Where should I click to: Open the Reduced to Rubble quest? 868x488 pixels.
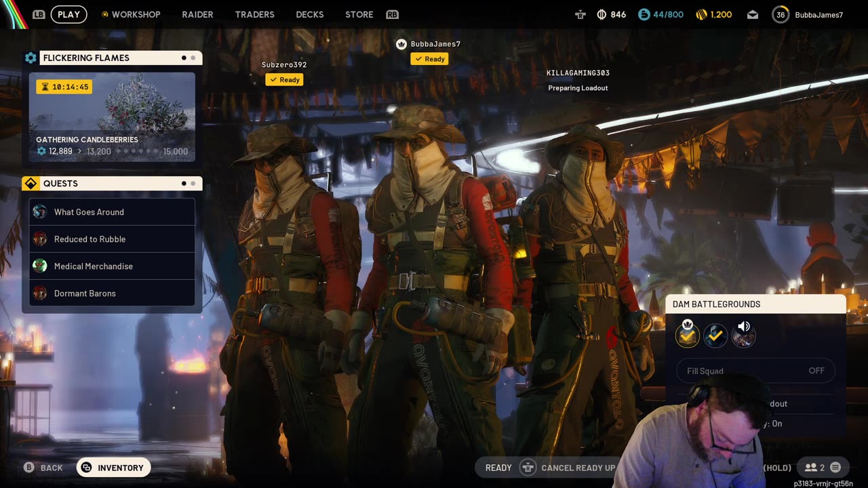pos(112,239)
